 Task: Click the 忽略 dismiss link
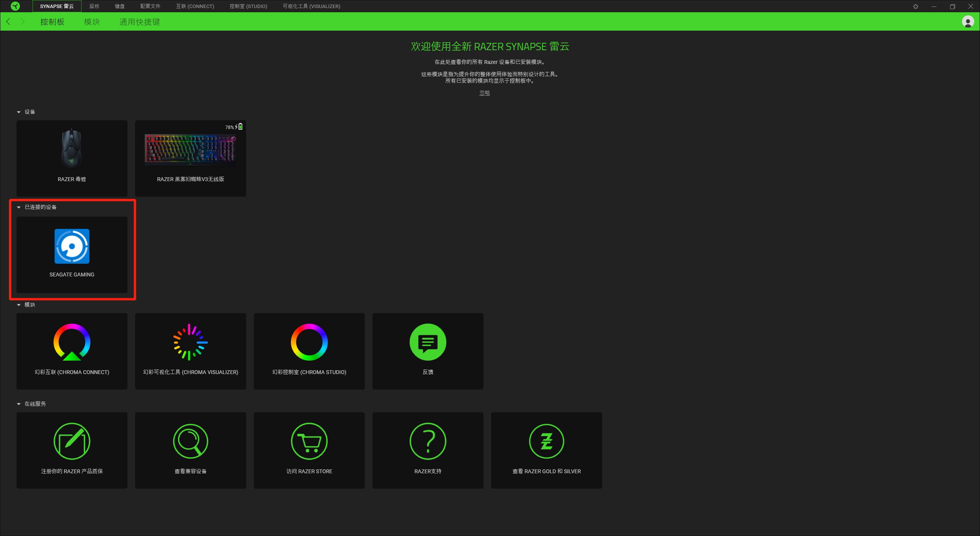pyautogui.click(x=484, y=93)
